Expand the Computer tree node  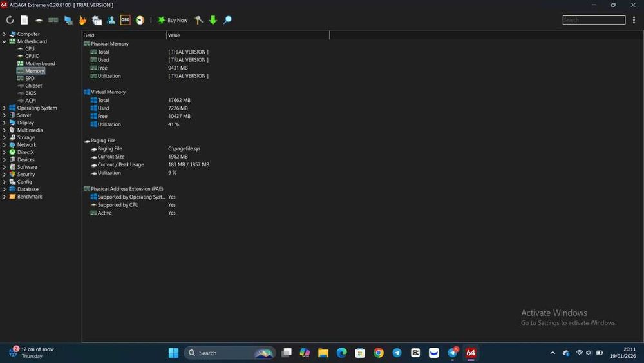click(5, 34)
